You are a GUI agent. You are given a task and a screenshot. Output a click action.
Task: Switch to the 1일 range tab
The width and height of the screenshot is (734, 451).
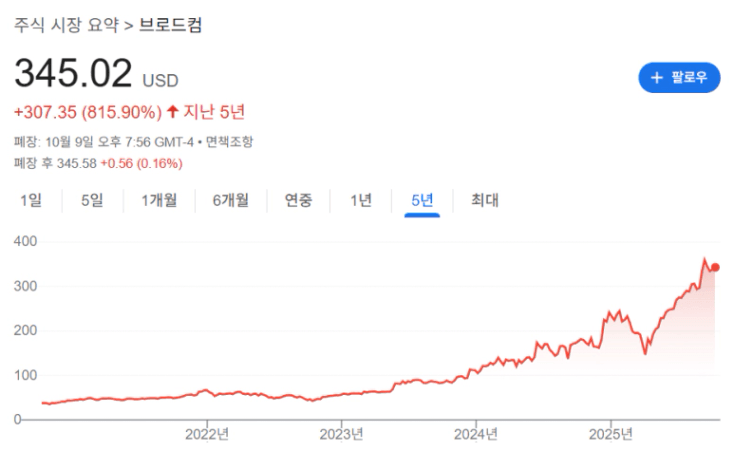(31, 200)
